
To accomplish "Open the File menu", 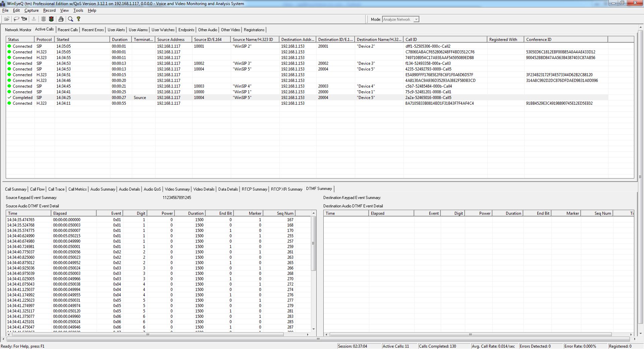I will point(5,10).
